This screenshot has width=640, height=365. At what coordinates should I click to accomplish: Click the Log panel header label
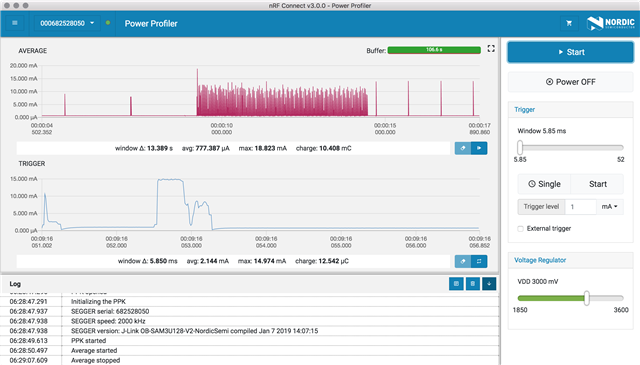[x=15, y=284]
